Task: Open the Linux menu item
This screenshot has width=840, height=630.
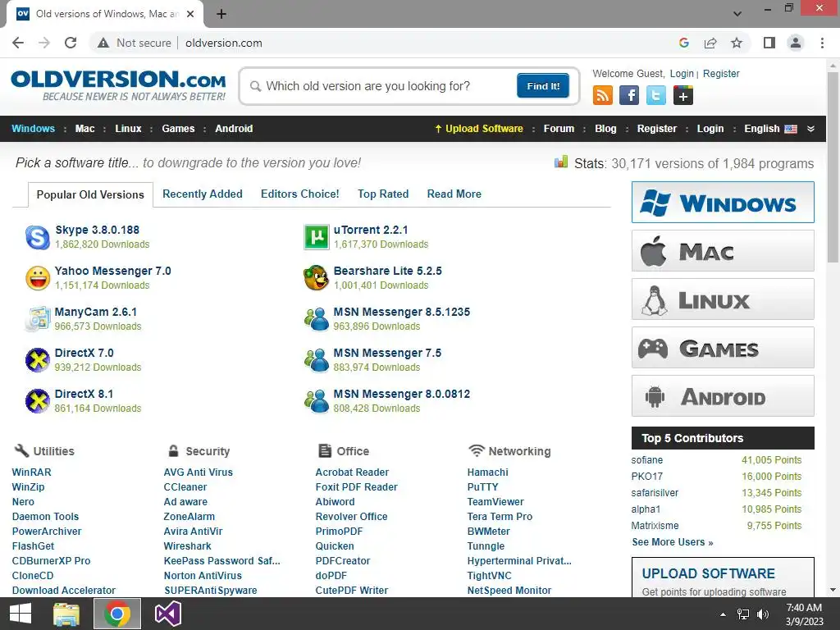Action: [128, 129]
